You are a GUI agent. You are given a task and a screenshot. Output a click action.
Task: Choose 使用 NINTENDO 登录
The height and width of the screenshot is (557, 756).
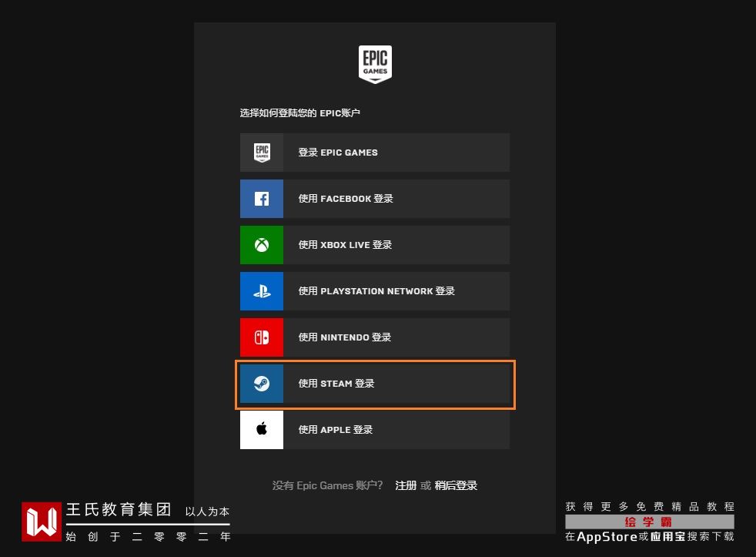tap(375, 337)
